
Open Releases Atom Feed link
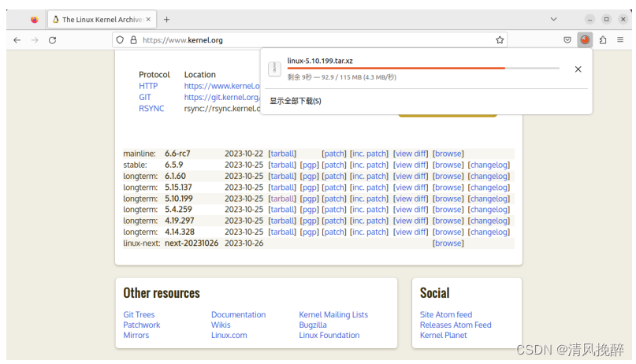pos(456,325)
